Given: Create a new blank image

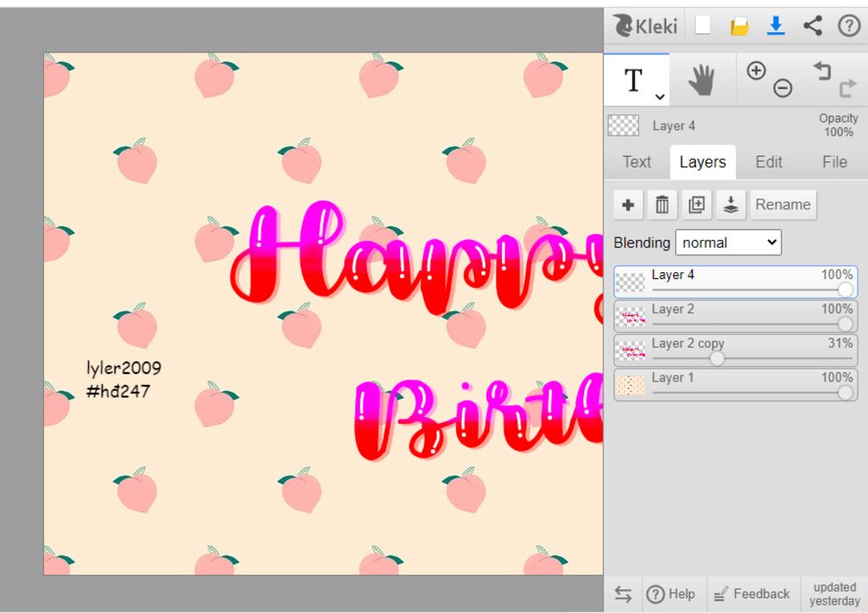Looking at the screenshot, I should point(703,25).
